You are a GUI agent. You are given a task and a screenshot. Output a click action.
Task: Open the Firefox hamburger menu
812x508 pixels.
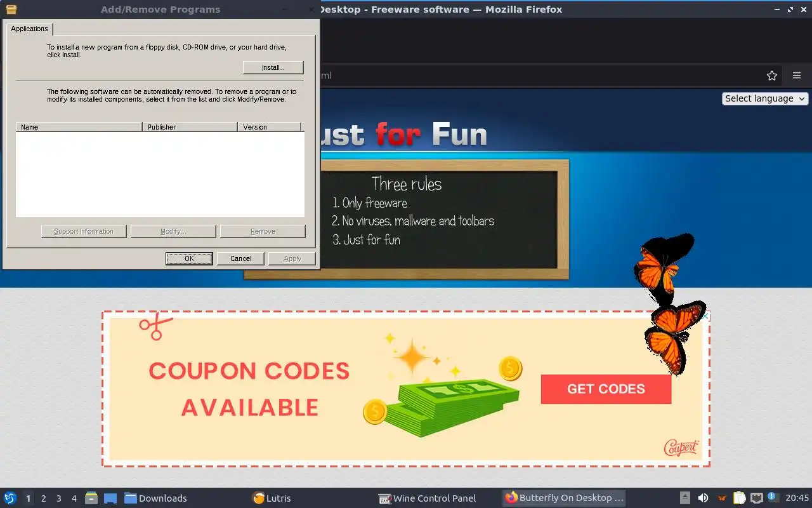797,76
